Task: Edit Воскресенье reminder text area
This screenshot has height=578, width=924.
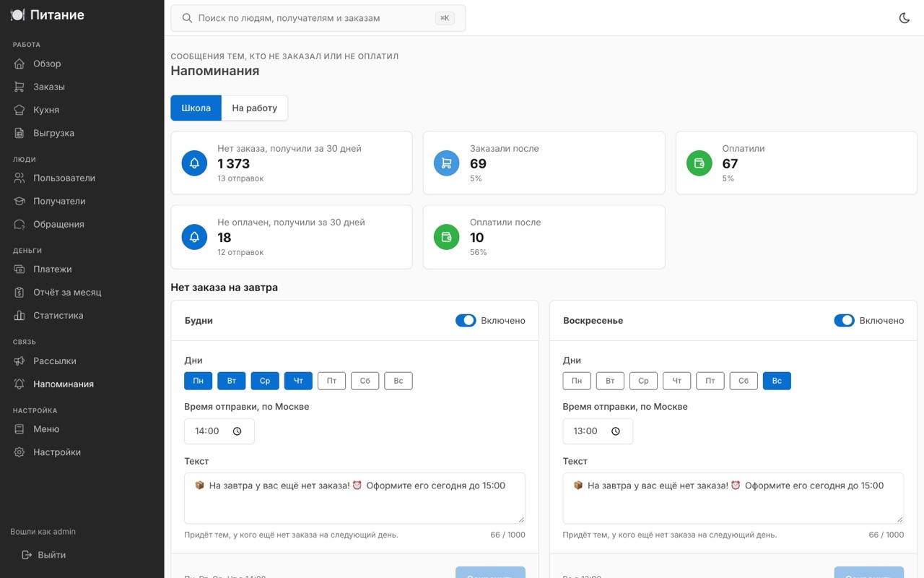Action: point(733,498)
